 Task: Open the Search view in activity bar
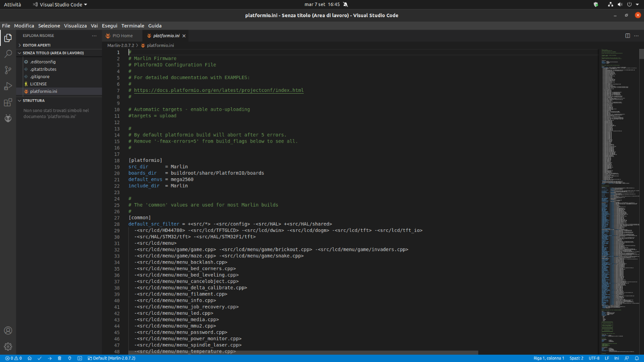tap(8, 54)
